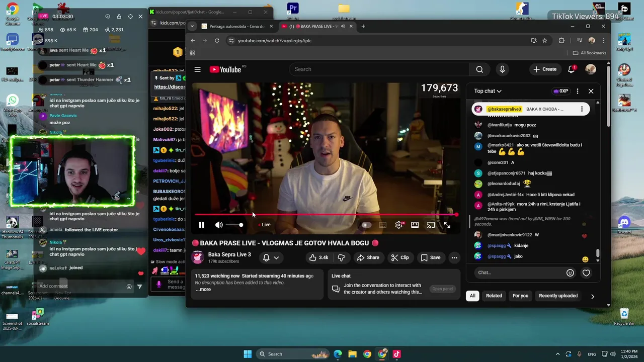The height and width of the screenshot is (362, 644).
Task: Mute the BAKA PRASE LIVE tab audio
Action: (343, 26)
